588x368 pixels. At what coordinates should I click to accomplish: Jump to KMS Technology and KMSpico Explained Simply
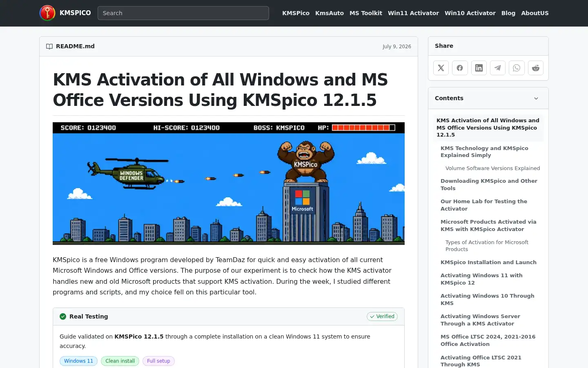pos(484,152)
